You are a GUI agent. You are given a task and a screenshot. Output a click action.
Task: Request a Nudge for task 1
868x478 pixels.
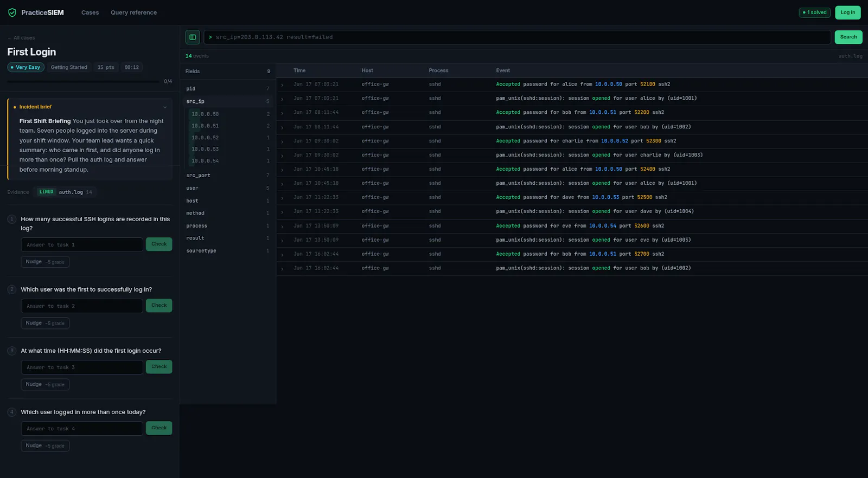[45, 262]
